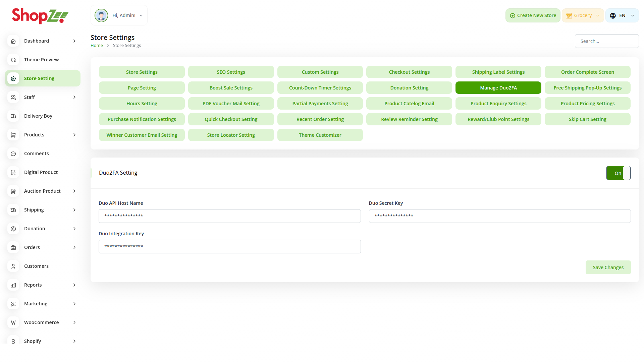Open the Grocery store dropdown
Screen dimensions: 644x362
[583, 16]
